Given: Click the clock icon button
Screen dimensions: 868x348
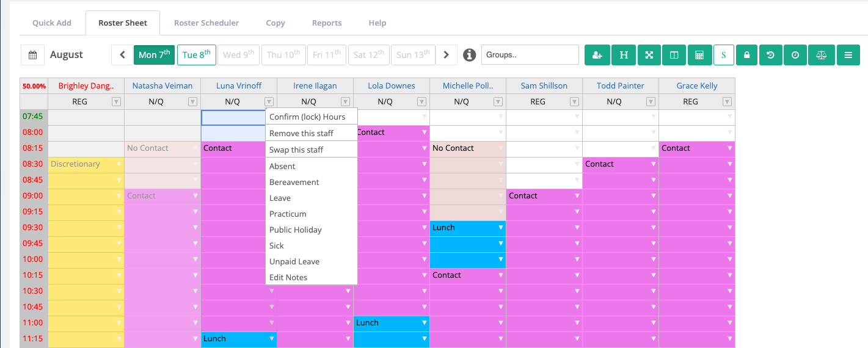Looking at the screenshot, I should click(795, 55).
